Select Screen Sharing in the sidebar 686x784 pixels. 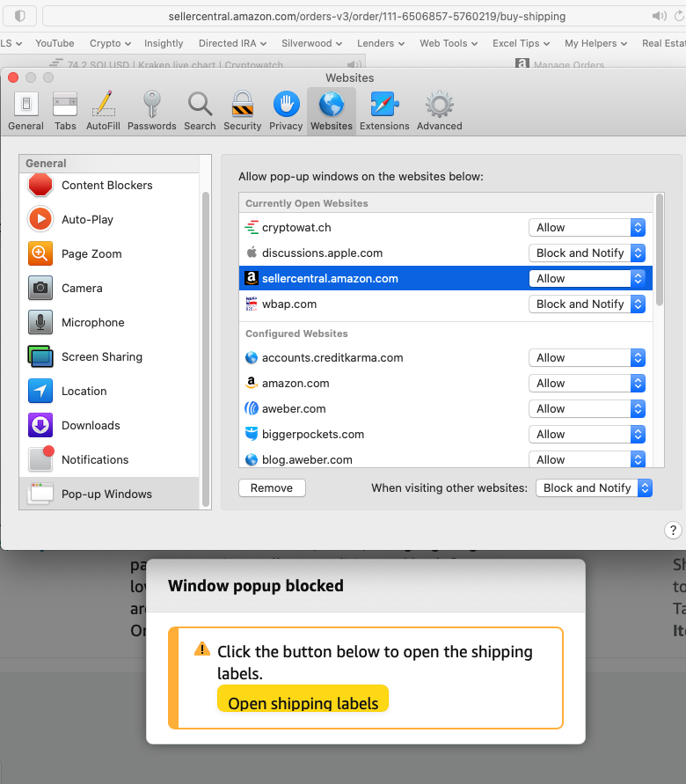[x=109, y=356]
